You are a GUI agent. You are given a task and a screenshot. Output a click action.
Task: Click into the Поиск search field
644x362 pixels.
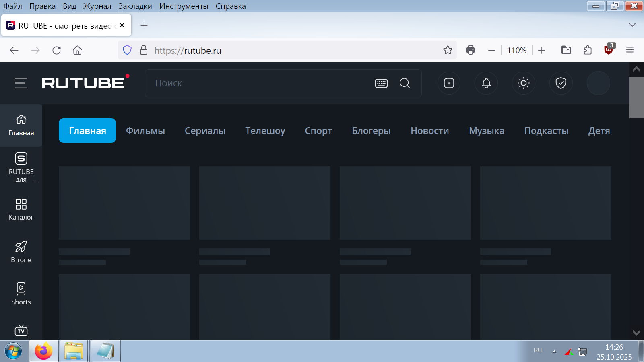[x=258, y=83]
